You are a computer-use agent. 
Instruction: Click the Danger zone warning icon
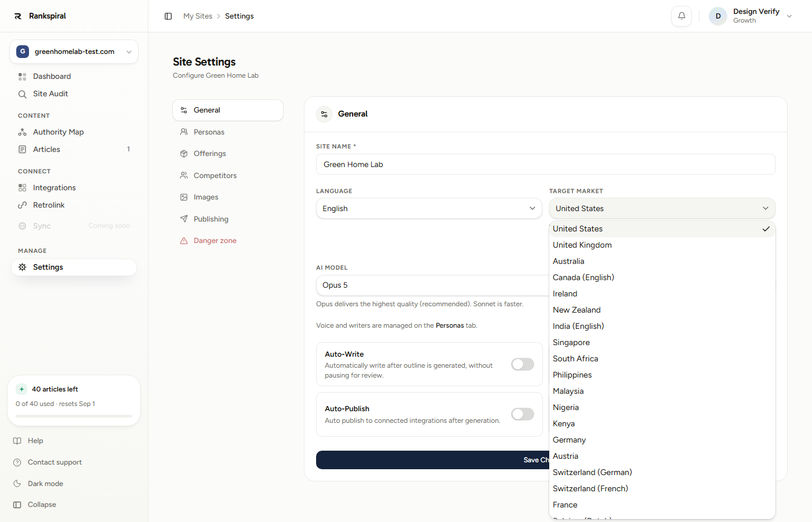tap(184, 241)
